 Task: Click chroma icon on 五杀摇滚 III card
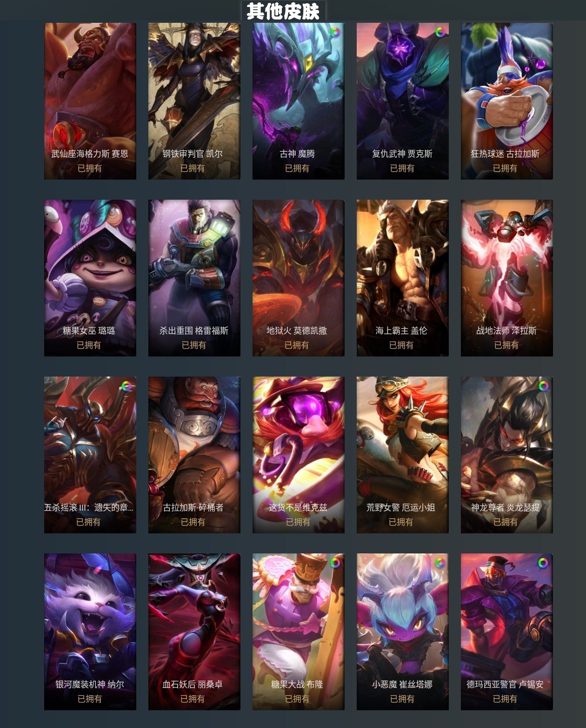tap(126, 386)
